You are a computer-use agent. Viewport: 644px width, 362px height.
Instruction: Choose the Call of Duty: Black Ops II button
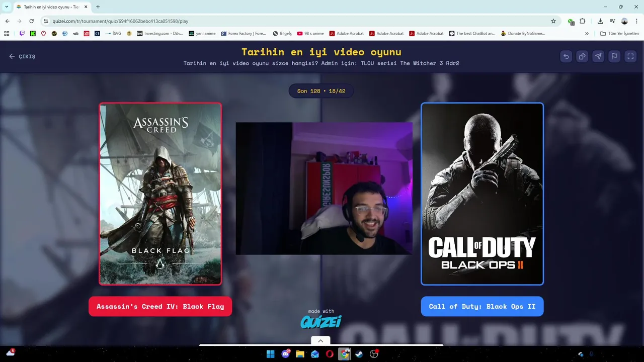click(x=482, y=306)
